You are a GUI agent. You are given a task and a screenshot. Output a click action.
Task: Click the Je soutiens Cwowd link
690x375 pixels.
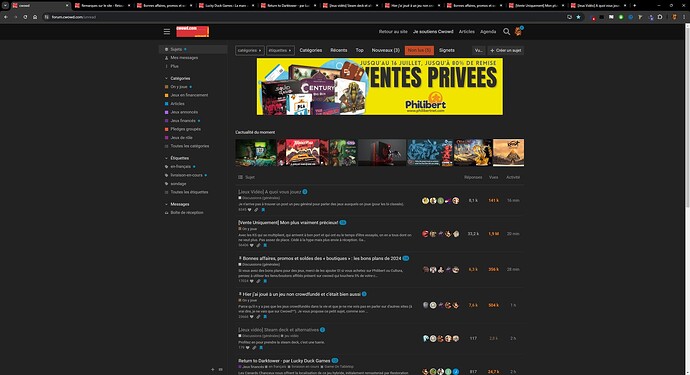(433, 32)
